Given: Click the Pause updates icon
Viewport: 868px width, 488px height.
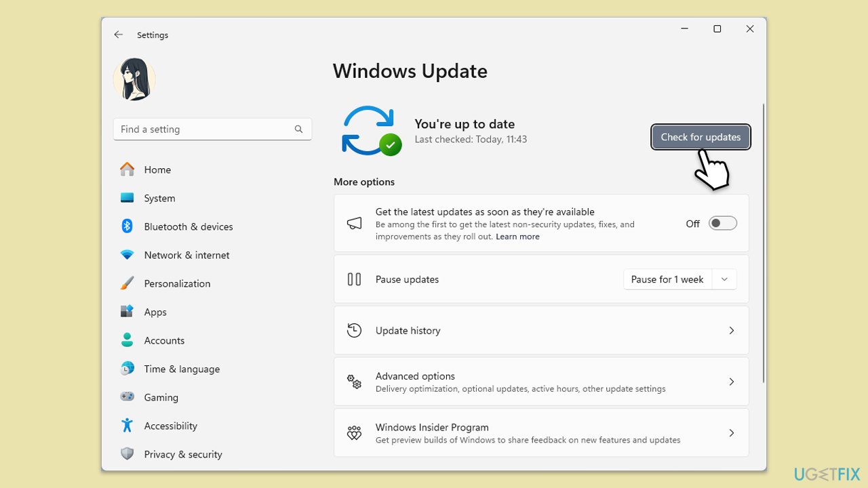Looking at the screenshot, I should (x=354, y=279).
